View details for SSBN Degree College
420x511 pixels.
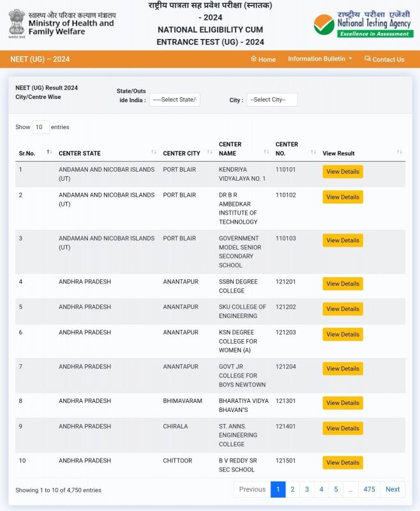pyautogui.click(x=343, y=284)
